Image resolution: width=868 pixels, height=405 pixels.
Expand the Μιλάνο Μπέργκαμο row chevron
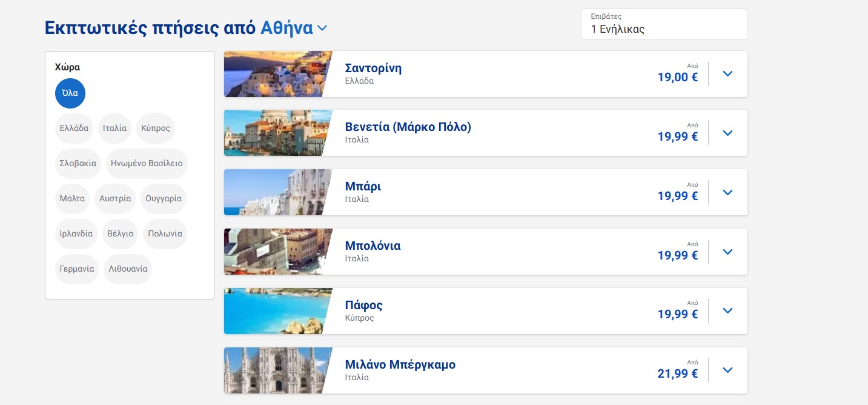tap(727, 370)
